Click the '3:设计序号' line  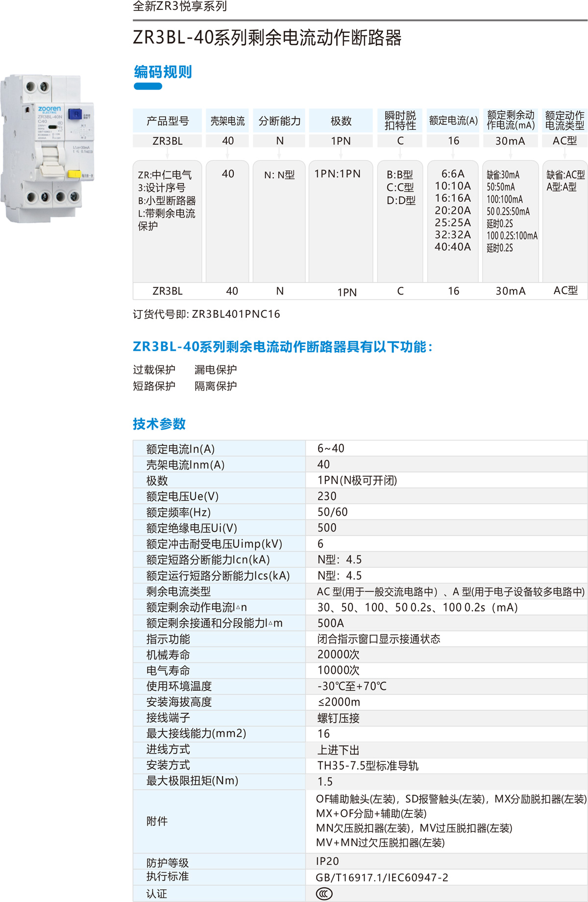click(x=162, y=188)
